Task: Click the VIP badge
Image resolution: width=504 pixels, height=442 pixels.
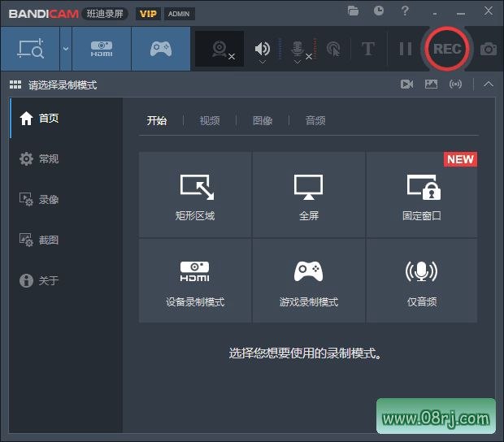Action: (148, 14)
